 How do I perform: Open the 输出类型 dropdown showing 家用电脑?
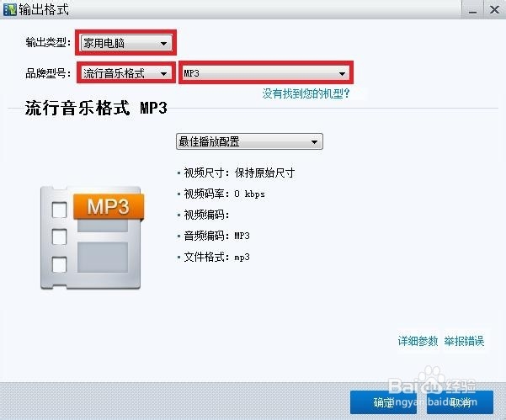125,43
